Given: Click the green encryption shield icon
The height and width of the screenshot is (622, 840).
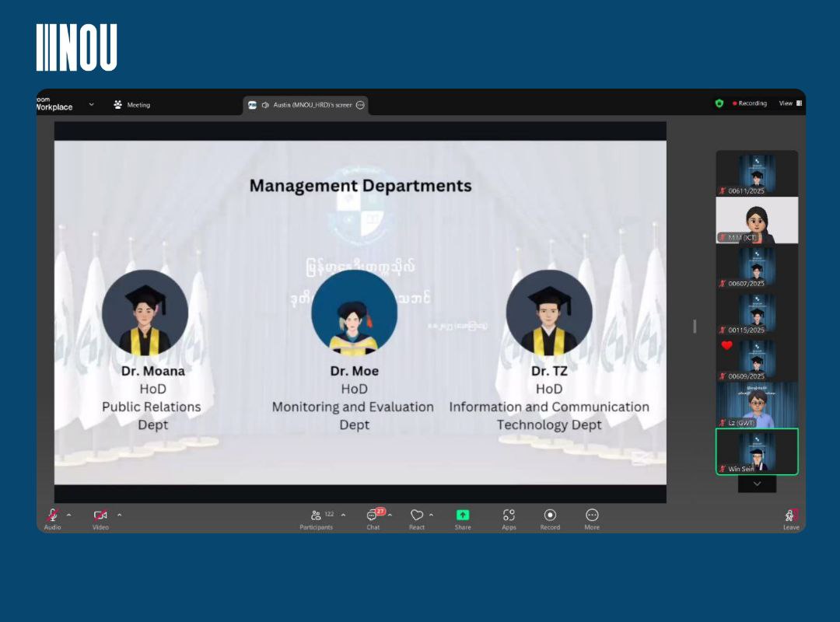Looking at the screenshot, I should [x=719, y=103].
